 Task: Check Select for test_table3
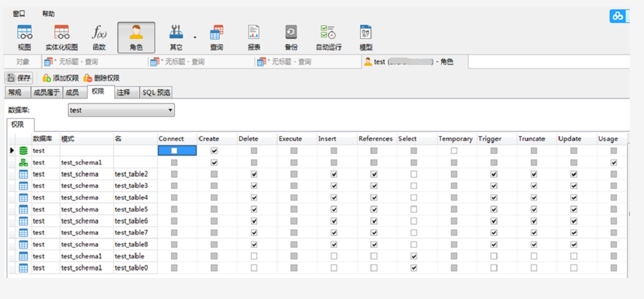click(413, 186)
